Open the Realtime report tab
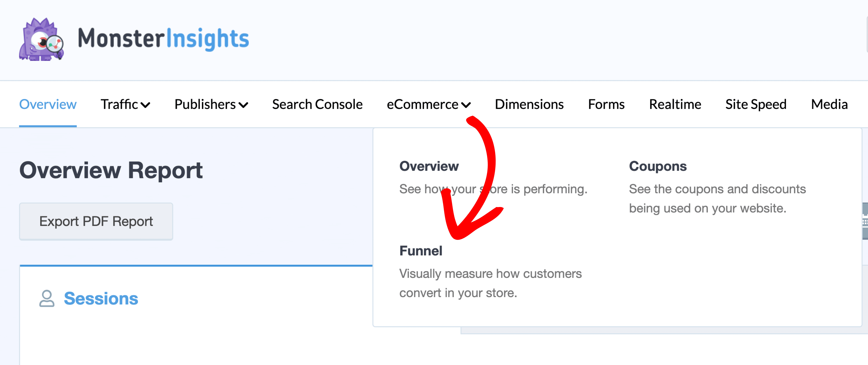This screenshot has width=868, height=365. [675, 104]
